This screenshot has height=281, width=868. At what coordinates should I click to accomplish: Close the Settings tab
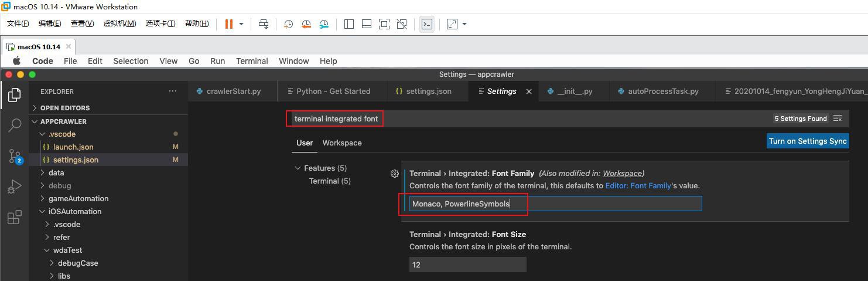tap(529, 92)
